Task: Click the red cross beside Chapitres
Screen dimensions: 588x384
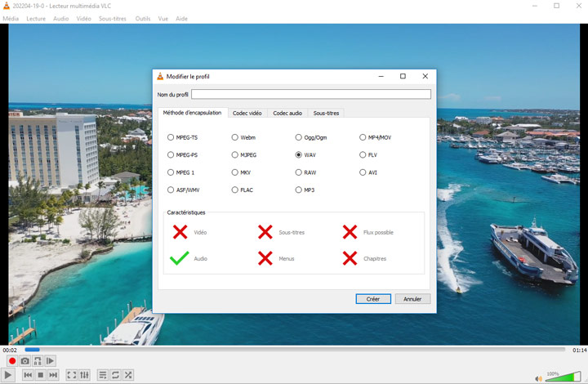Action: (x=350, y=258)
